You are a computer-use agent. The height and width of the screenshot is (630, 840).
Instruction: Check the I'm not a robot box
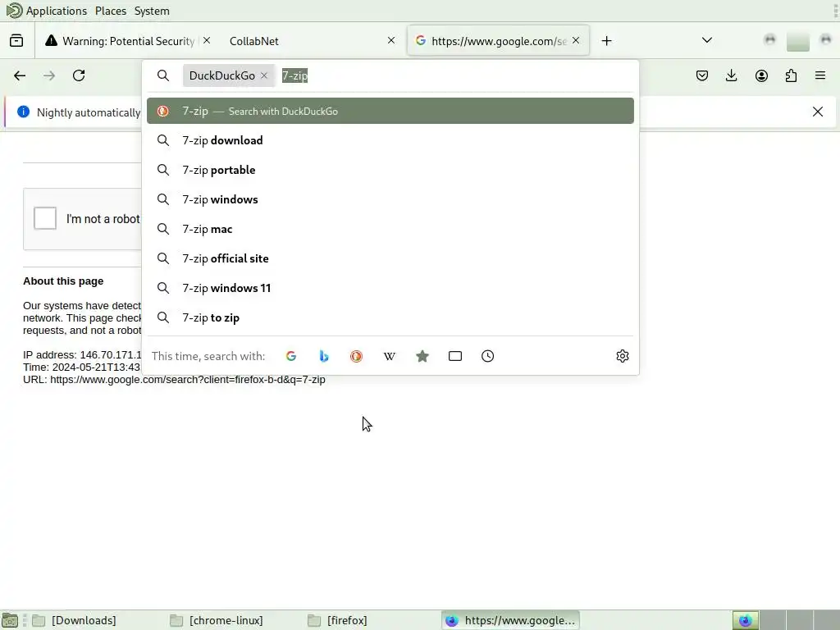pyautogui.click(x=45, y=218)
